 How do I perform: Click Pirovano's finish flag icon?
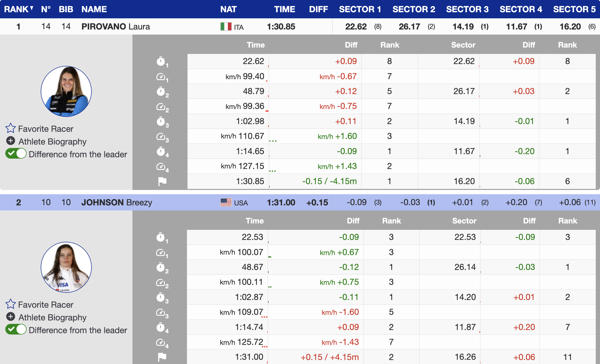[x=162, y=181]
